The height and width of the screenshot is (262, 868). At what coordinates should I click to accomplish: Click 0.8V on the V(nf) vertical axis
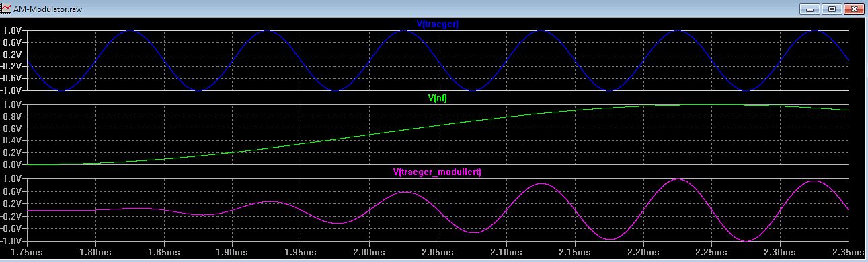pos(13,117)
